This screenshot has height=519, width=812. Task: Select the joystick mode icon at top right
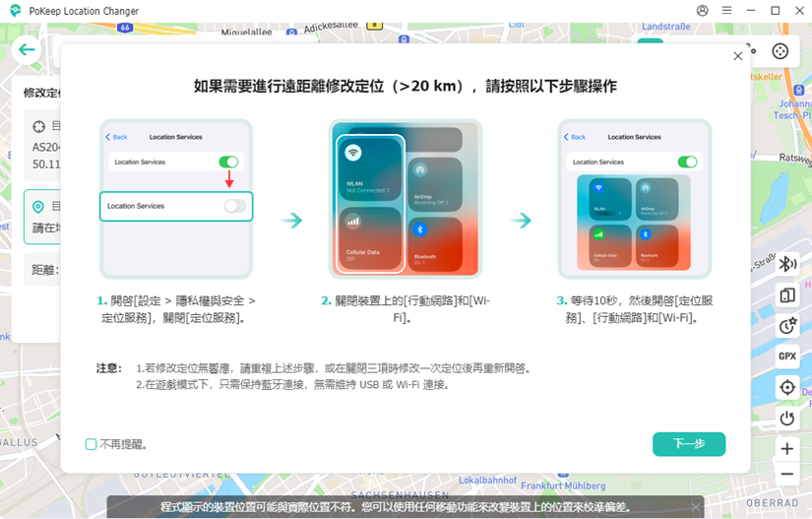[780, 51]
